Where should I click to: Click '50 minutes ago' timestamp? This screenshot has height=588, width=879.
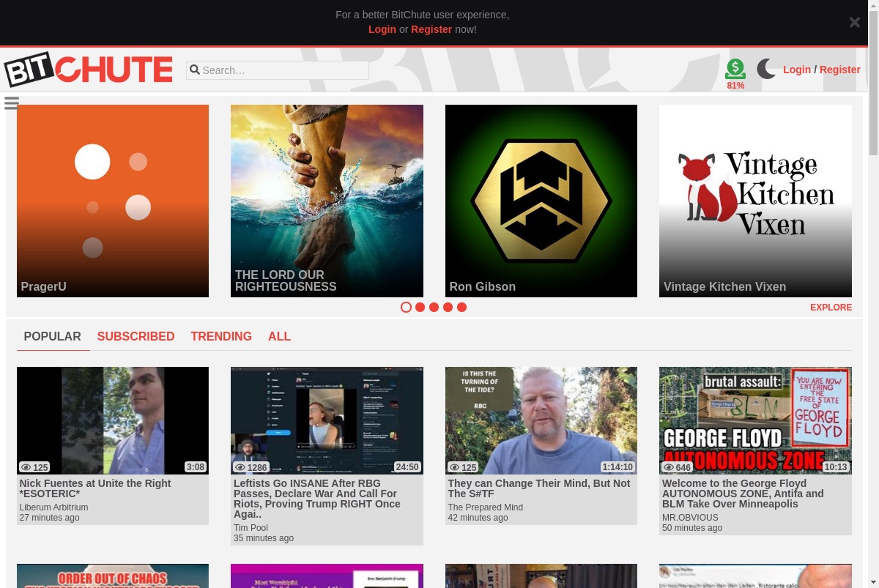point(692,528)
